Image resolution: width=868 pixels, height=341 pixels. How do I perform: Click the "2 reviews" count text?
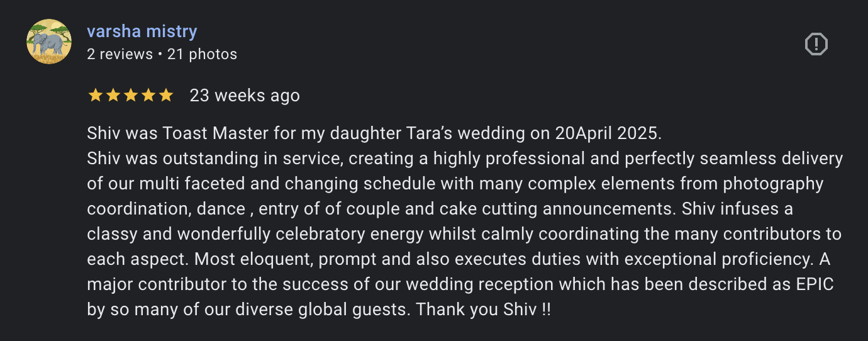[x=120, y=55]
